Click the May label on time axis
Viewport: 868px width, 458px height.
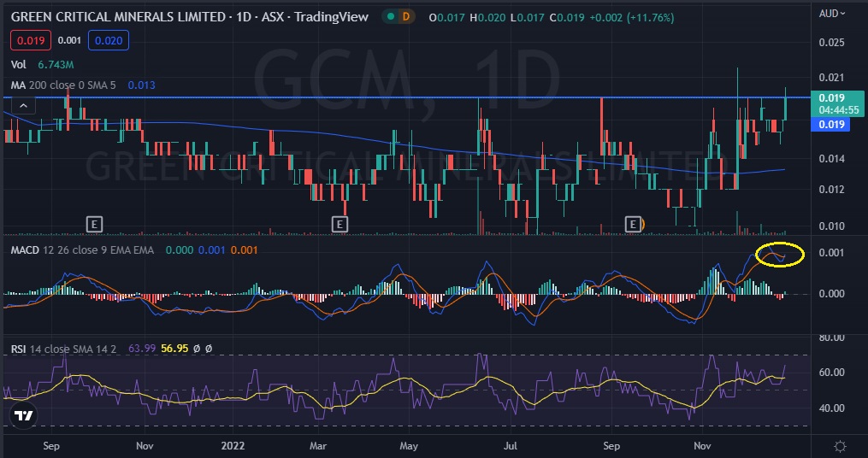tap(408, 445)
